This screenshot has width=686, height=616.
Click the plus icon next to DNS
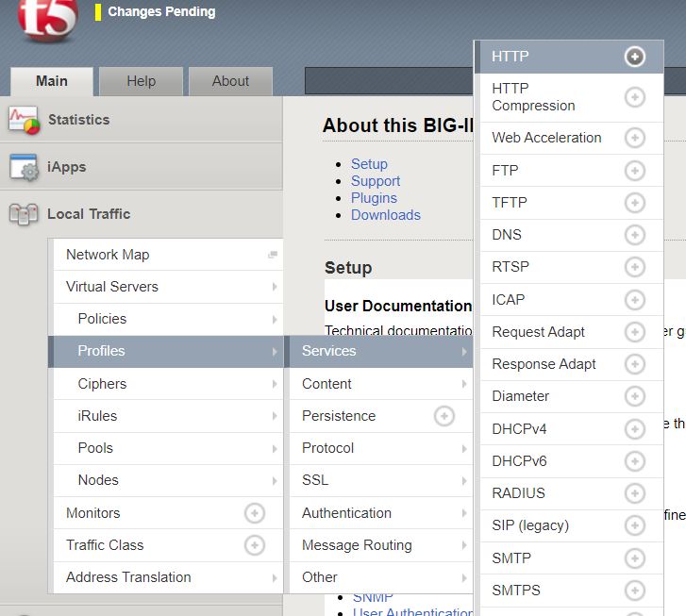(x=635, y=235)
